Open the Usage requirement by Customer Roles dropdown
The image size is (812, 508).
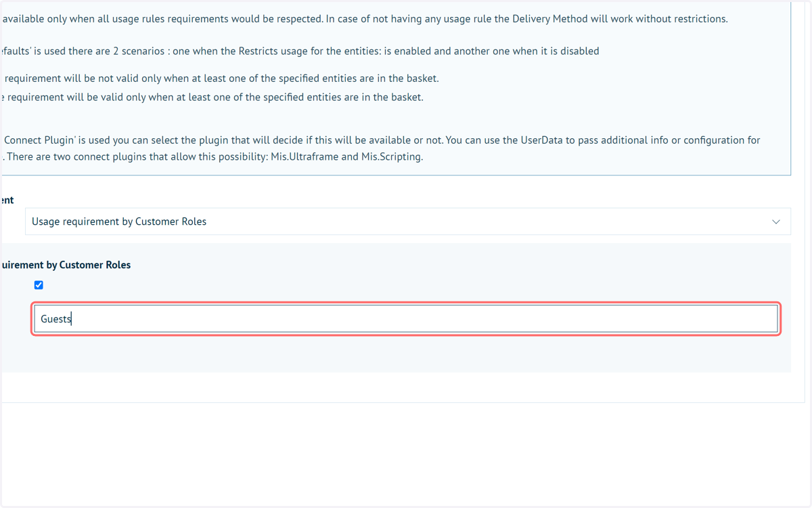point(408,221)
